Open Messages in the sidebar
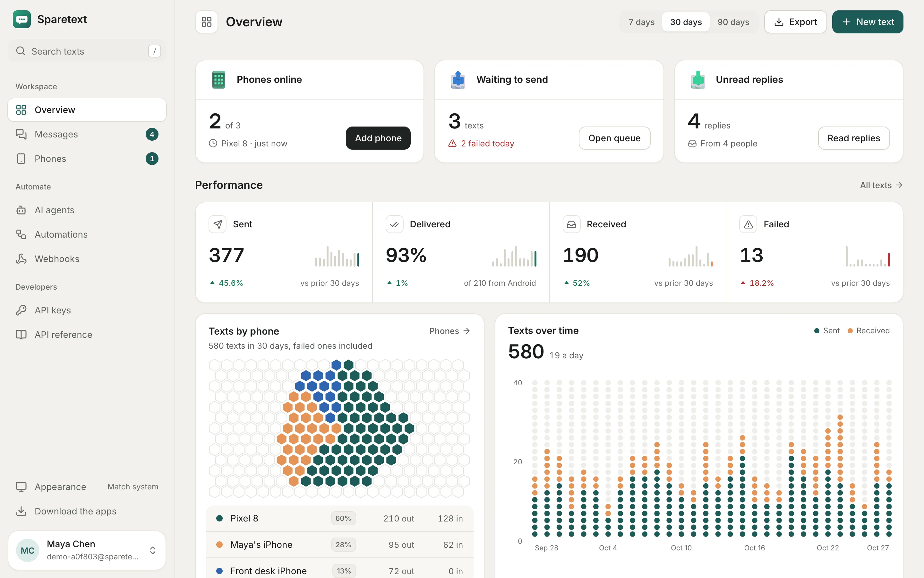This screenshot has height=578, width=924. coord(87,134)
